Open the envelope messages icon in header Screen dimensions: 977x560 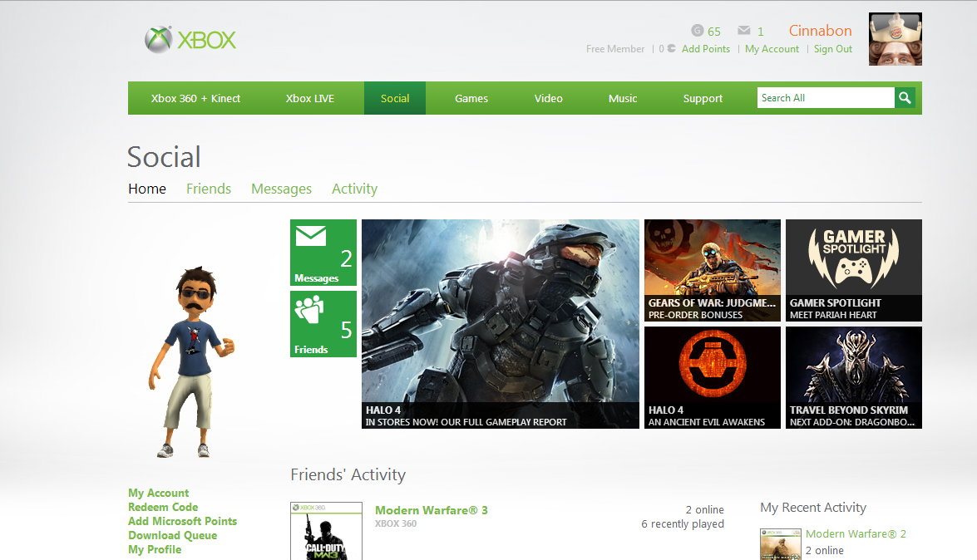743,30
